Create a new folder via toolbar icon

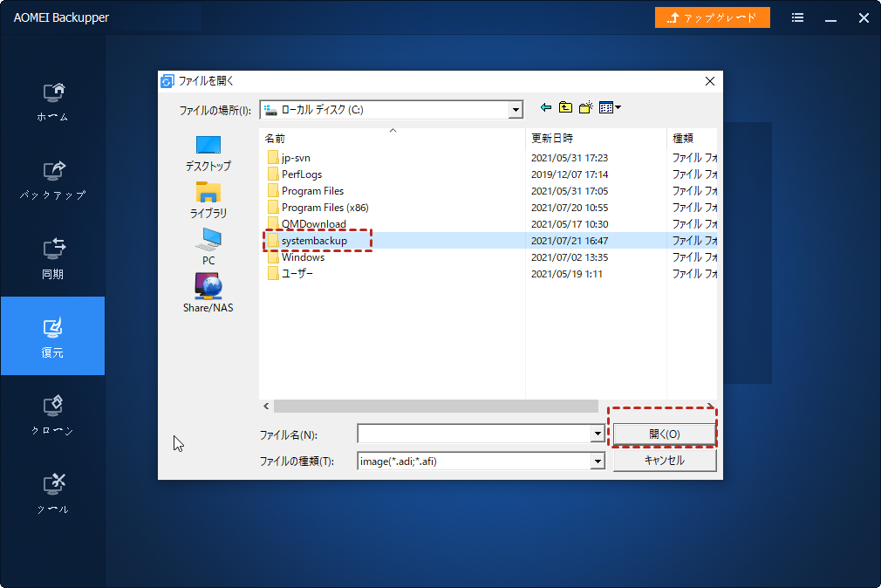[585, 107]
